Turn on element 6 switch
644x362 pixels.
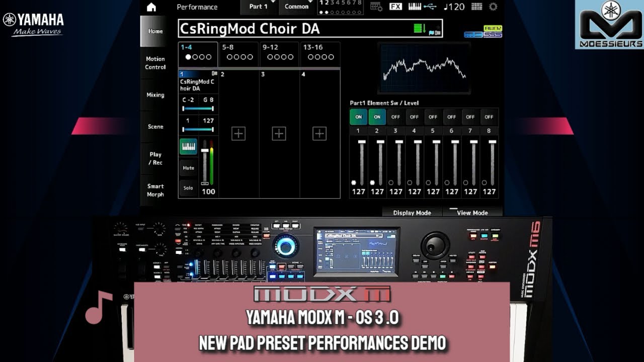(x=452, y=117)
